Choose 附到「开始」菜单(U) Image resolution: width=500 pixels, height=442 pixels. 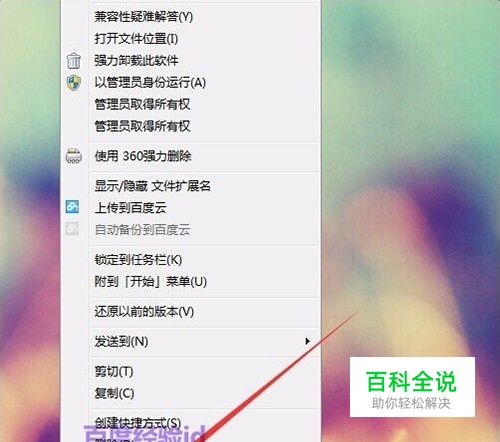[151, 282]
